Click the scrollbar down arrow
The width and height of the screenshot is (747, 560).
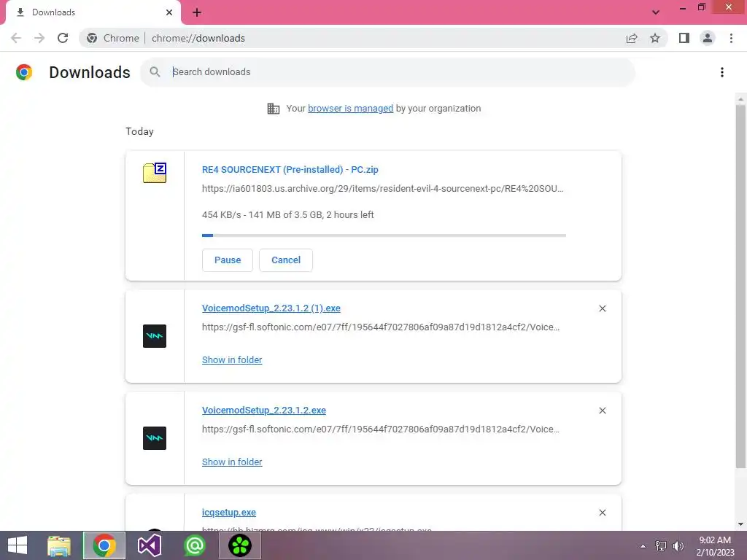click(740, 524)
